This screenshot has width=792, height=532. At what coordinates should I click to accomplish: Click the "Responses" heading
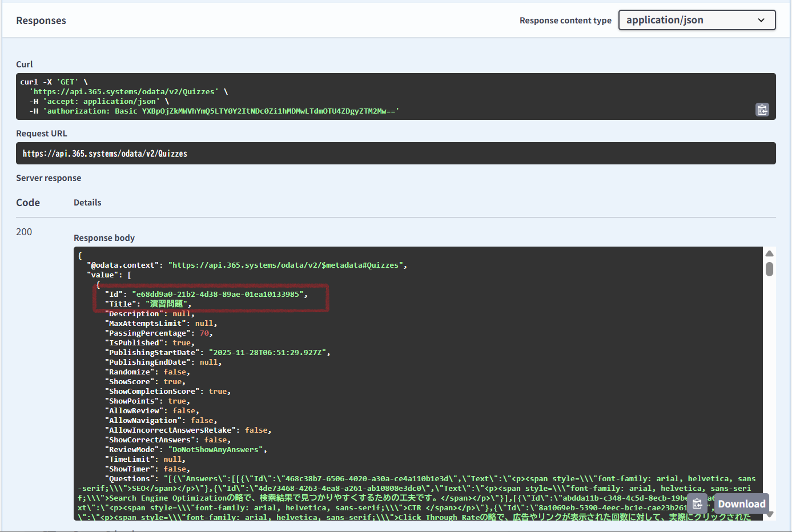click(41, 21)
